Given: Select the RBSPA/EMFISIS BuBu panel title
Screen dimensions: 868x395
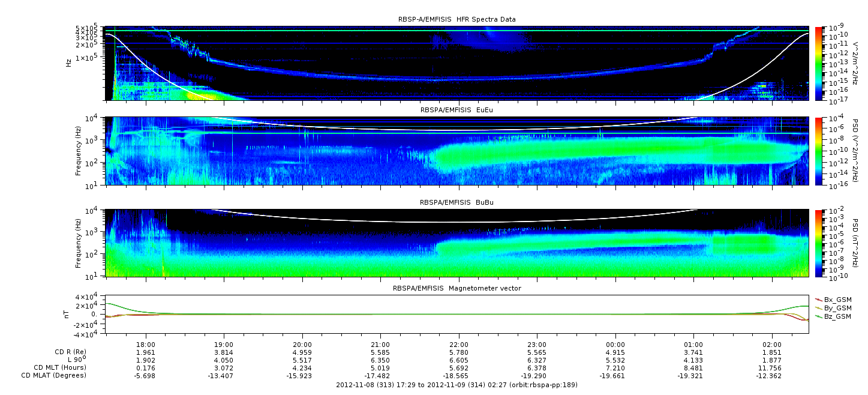Looking at the screenshot, I should point(457,203).
